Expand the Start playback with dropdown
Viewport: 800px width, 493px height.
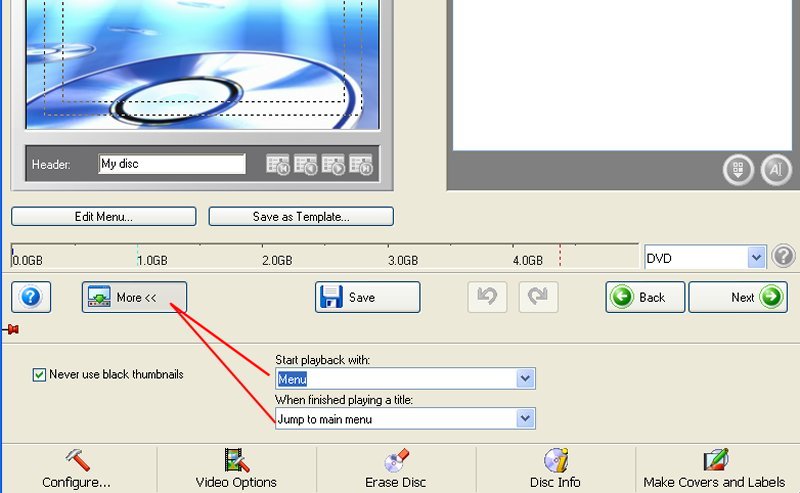[x=525, y=379]
